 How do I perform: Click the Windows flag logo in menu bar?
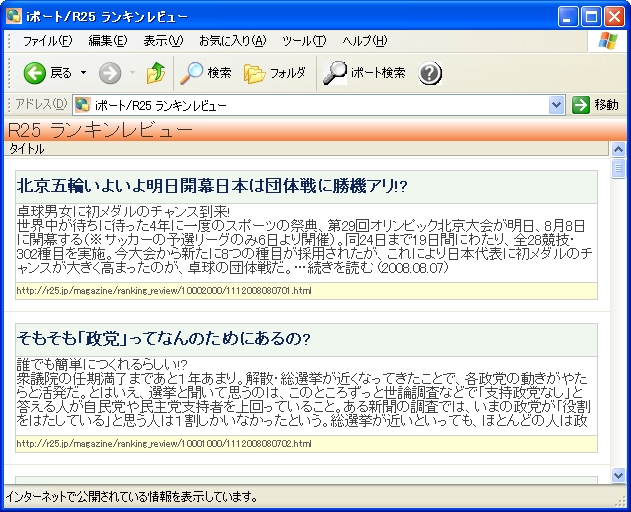click(607, 41)
